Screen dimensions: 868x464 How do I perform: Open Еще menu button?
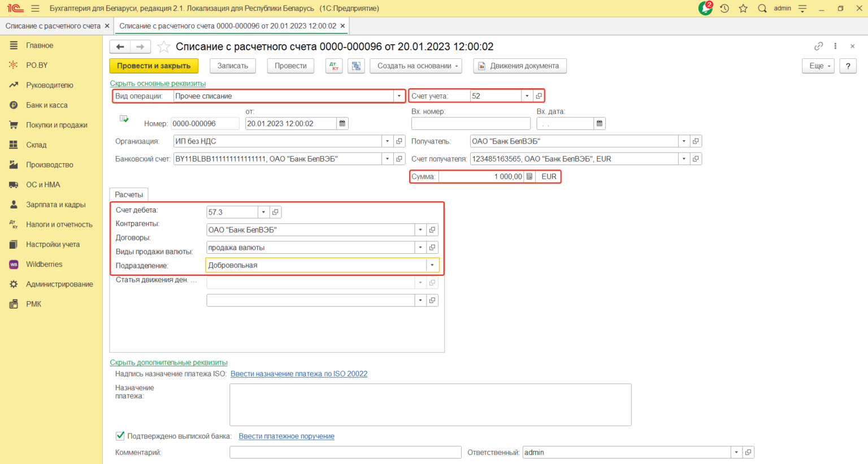(818, 66)
